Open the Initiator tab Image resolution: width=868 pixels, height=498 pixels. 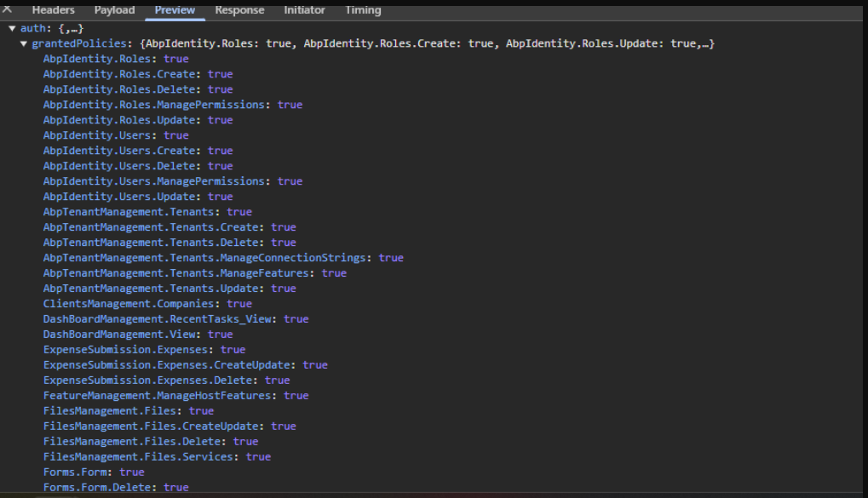click(x=304, y=10)
